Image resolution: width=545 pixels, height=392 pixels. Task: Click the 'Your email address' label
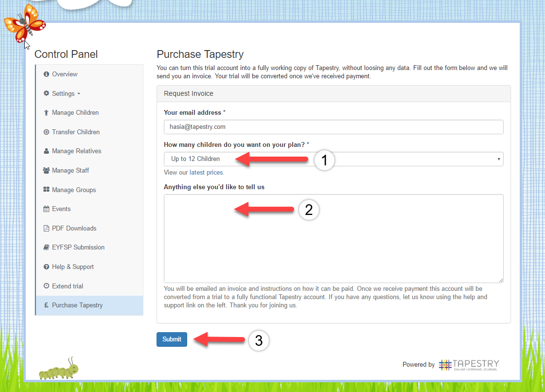(x=194, y=112)
